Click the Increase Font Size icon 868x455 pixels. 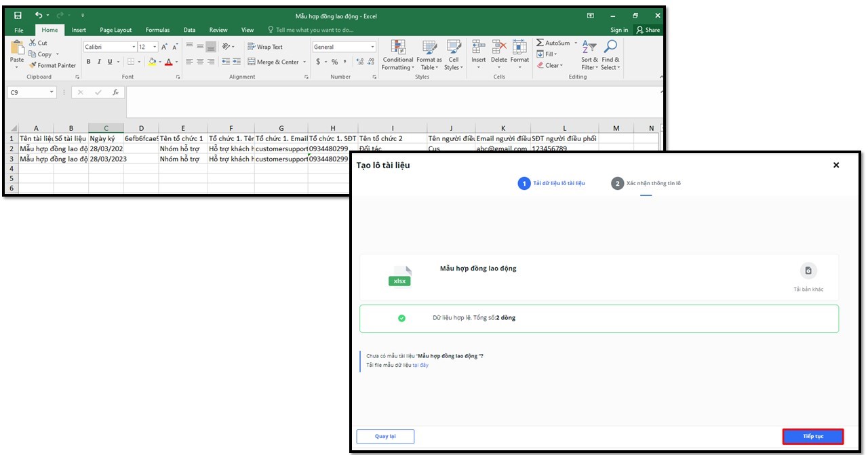coord(165,47)
